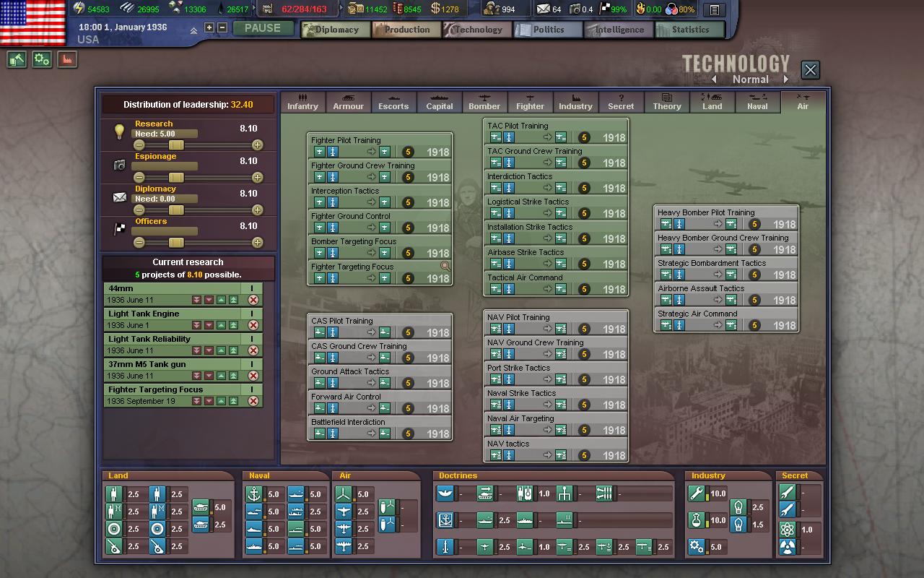Open the Production screen
The image size is (924, 578).
click(406, 30)
